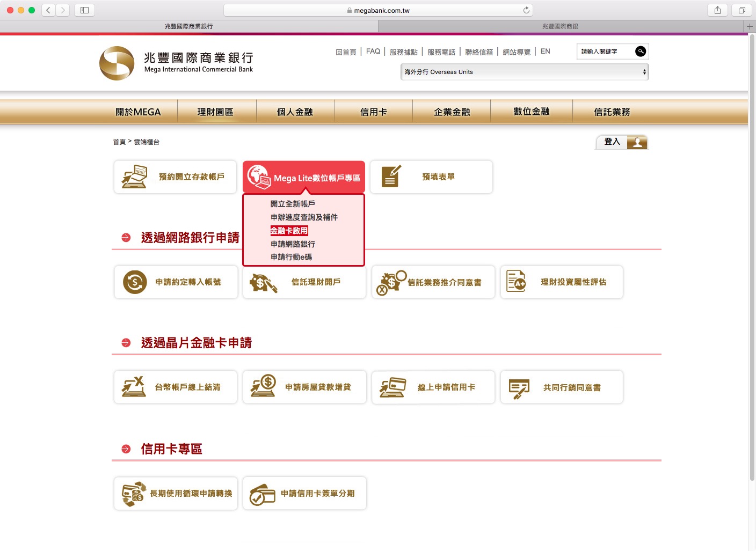Click the red arrow bullet beside 信用卡專區

(126, 449)
